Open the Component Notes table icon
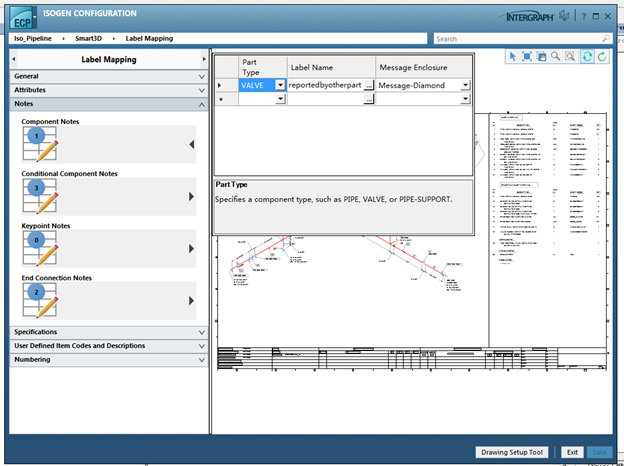This screenshot has height=466, width=624. (x=40, y=144)
